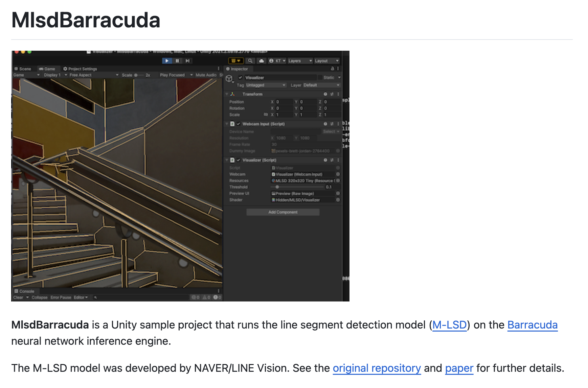Click object picker for Webcam field
This screenshot has width=588, height=388.
338,174
